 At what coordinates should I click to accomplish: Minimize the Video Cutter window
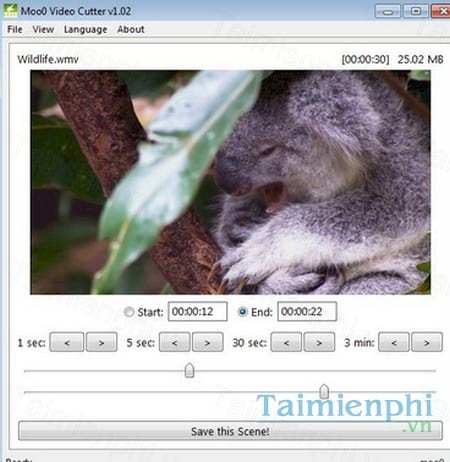tap(388, 11)
